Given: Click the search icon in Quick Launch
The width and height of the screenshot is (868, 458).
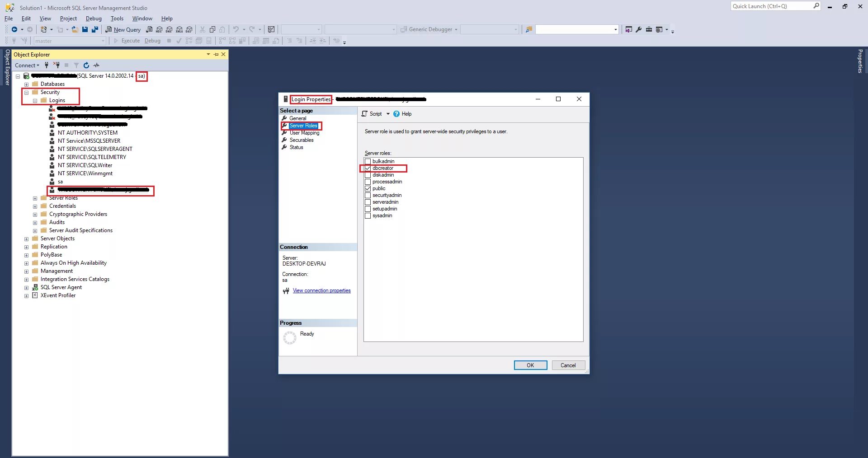Looking at the screenshot, I should 816,6.
